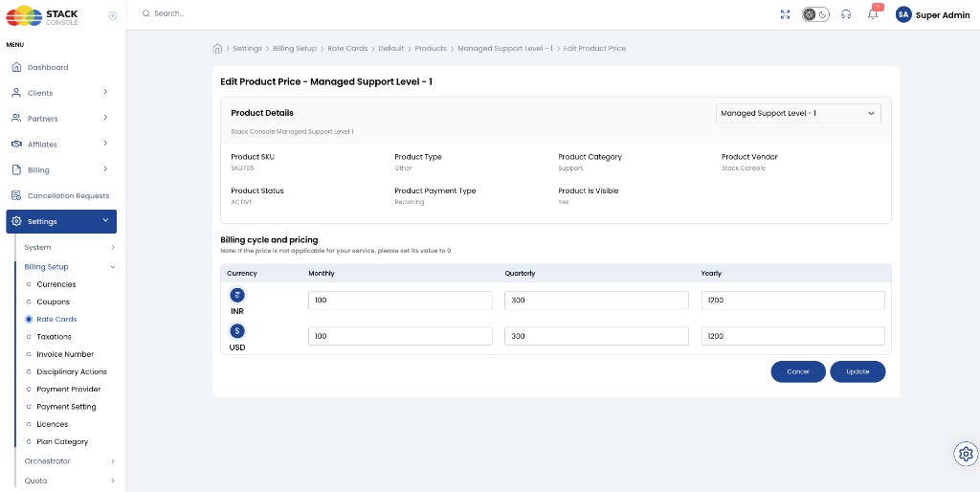Open Quota settings section
The height and width of the screenshot is (492, 980).
[35, 481]
